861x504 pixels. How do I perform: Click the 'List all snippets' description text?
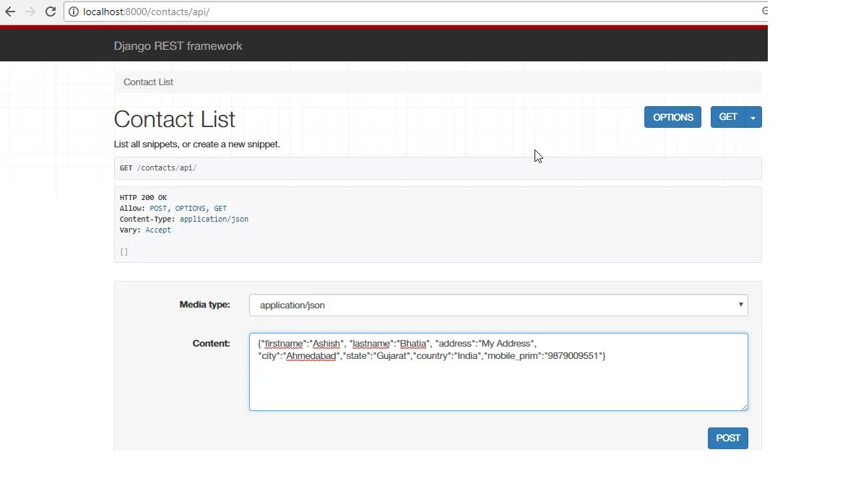pyautogui.click(x=196, y=144)
